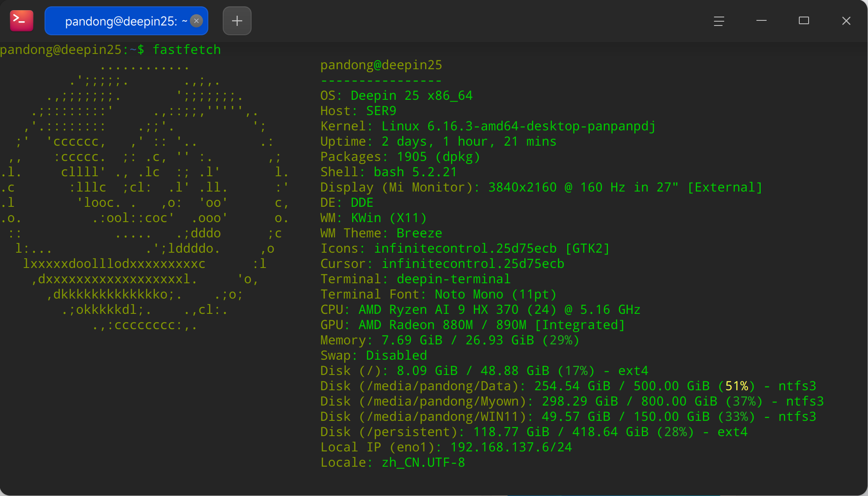This screenshot has width=868, height=496.
Task: Click the deepin-terminal app icon
Action: click(22, 21)
